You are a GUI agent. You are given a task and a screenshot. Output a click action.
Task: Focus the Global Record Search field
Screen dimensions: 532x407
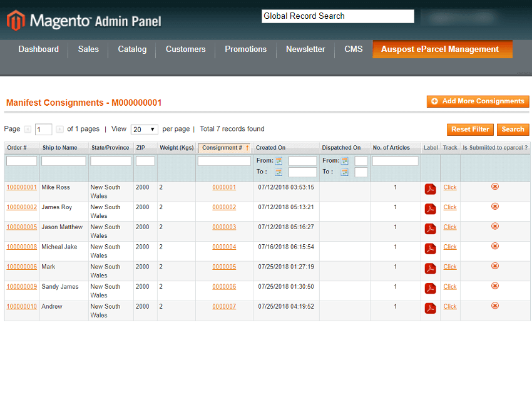(338, 16)
